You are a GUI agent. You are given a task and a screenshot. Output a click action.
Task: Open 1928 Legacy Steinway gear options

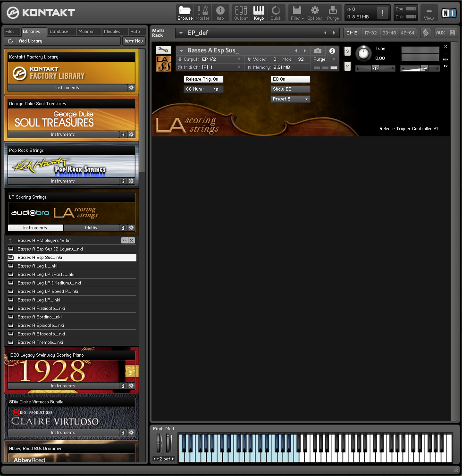click(x=131, y=386)
